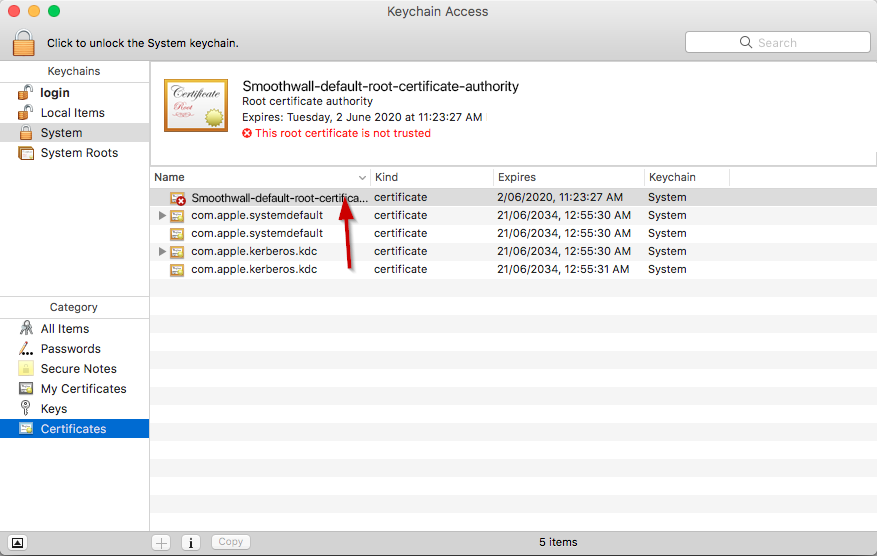The width and height of the screenshot is (877, 556).
Task: Select the login keychain
Action: click(x=55, y=93)
